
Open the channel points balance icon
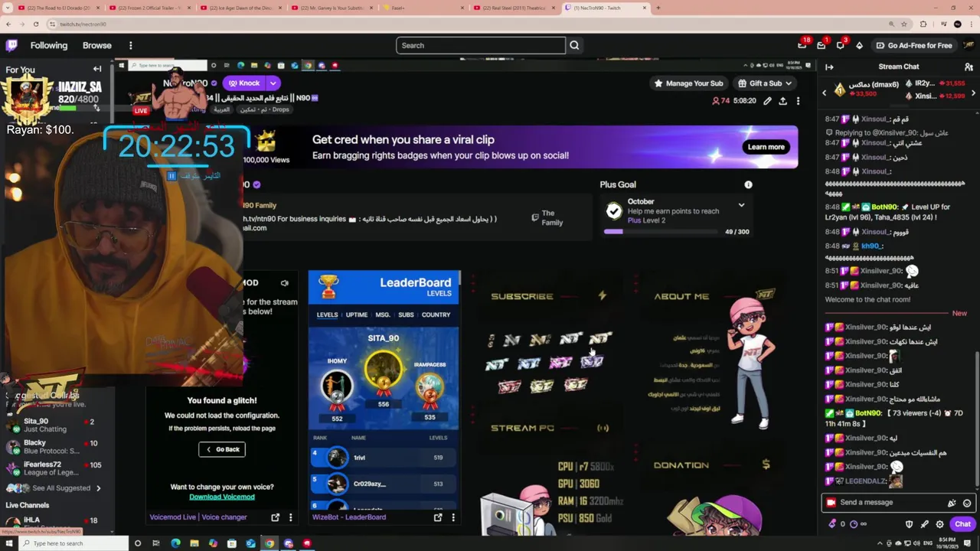point(854,524)
